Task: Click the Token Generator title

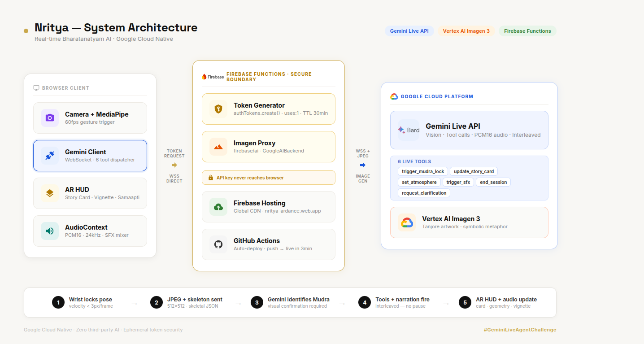Action: [x=259, y=105]
